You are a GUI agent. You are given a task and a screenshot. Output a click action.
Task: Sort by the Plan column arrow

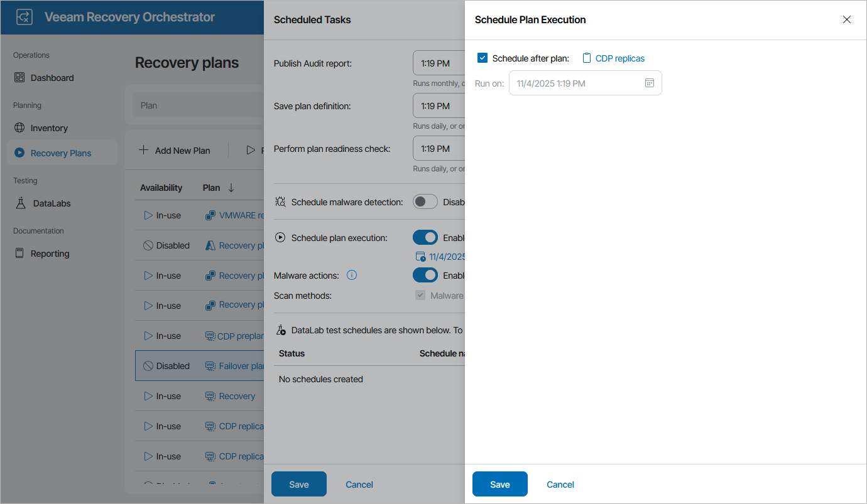231,188
